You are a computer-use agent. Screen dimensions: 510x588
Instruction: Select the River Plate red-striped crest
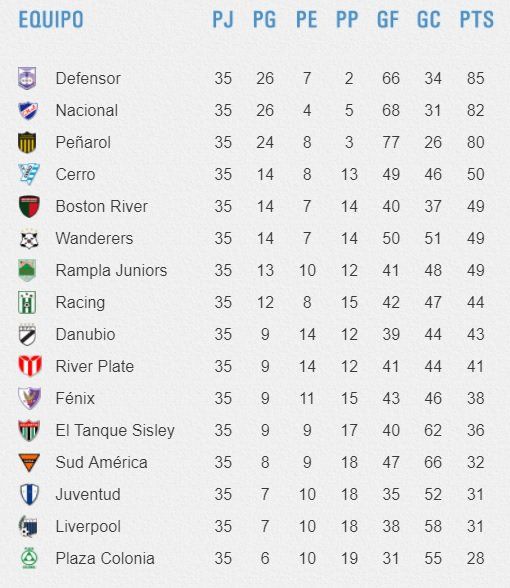(30, 366)
